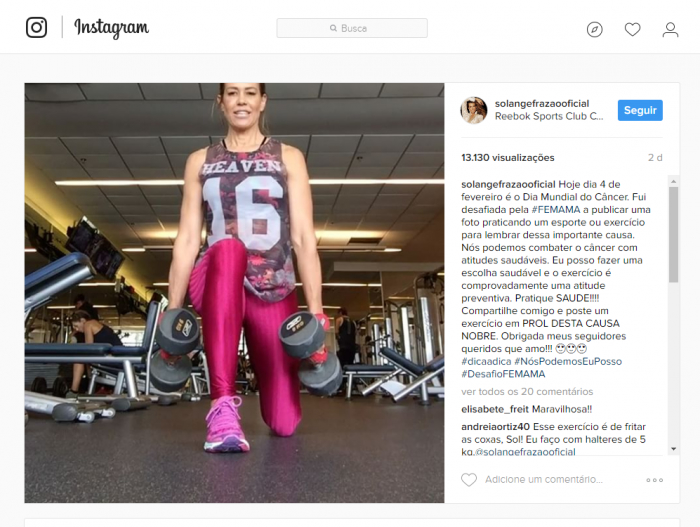Open the #NósPodemosEuPosso hashtag link
The width and height of the screenshot is (700, 527).
click(568, 361)
